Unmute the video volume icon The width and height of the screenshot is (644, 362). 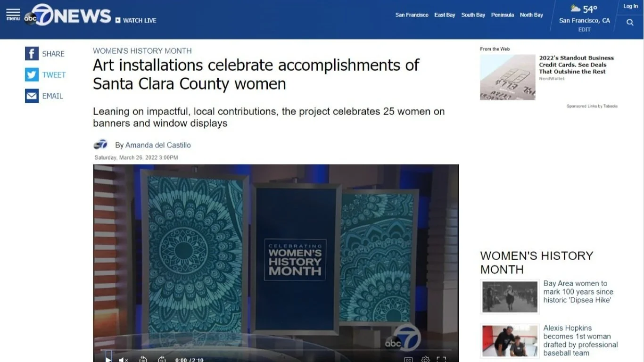tap(124, 360)
